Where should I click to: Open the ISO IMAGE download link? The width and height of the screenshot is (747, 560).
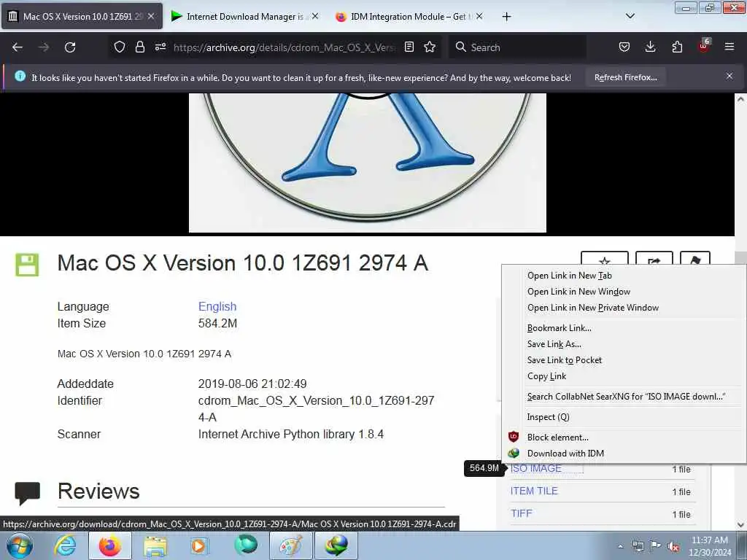pyautogui.click(x=536, y=469)
